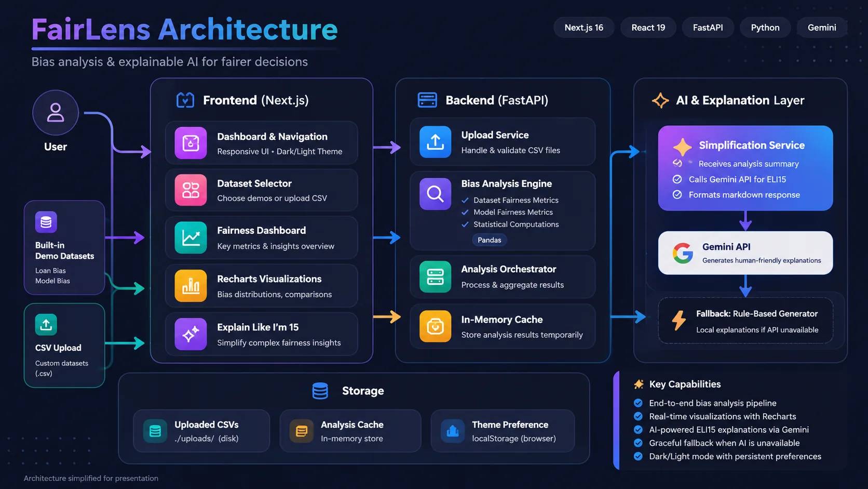Click the Theme Preference storage card
868x489 pixels.
click(503, 431)
